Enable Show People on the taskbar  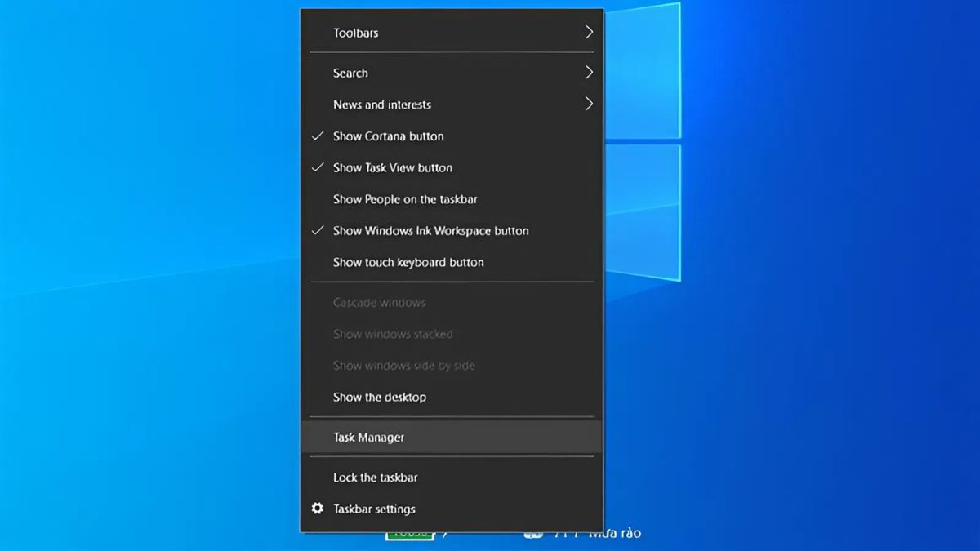[405, 199]
